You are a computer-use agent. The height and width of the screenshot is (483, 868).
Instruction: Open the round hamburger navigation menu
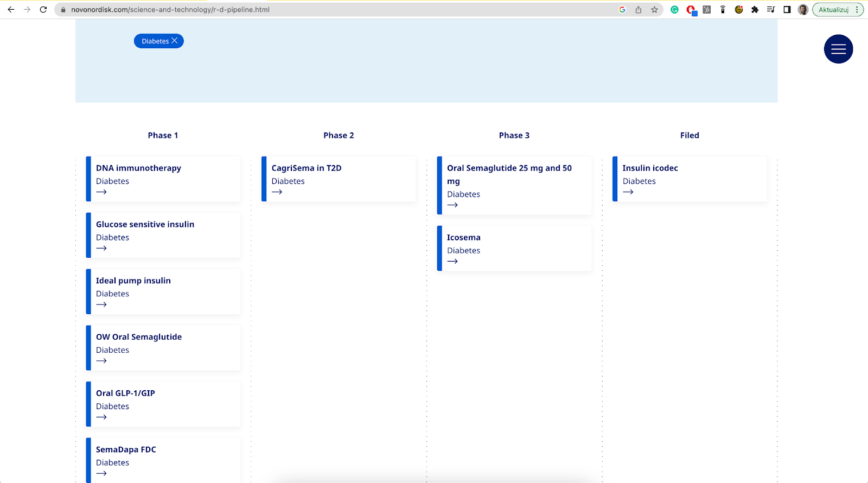click(x=838, y=49)
